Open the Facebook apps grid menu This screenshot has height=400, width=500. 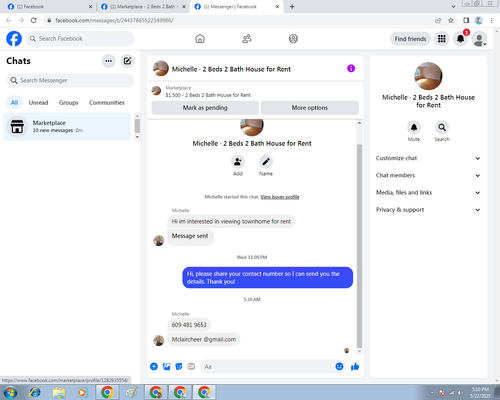pyautogui.click(x=442, y=39)
